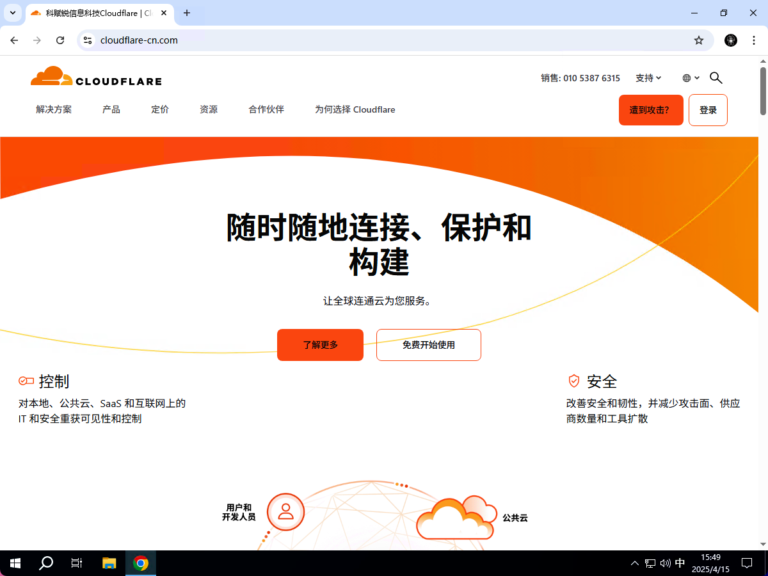Open Chrome's three-dot menu
The width and height of the screenshot is (768, 576).
point(753,40)
